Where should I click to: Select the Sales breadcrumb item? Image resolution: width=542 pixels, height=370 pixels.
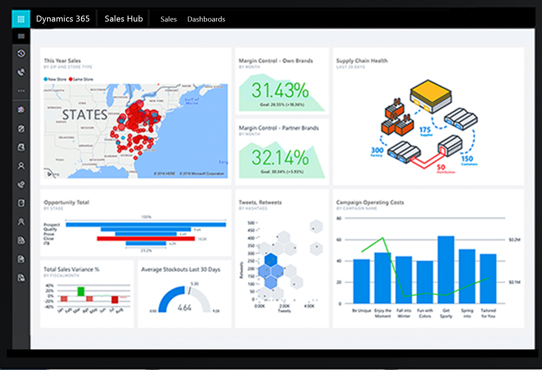[x=168, y=19]
